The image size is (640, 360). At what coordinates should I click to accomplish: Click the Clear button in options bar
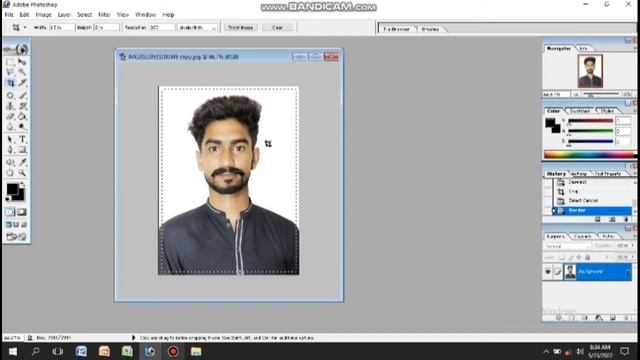(x=278, y=28)
